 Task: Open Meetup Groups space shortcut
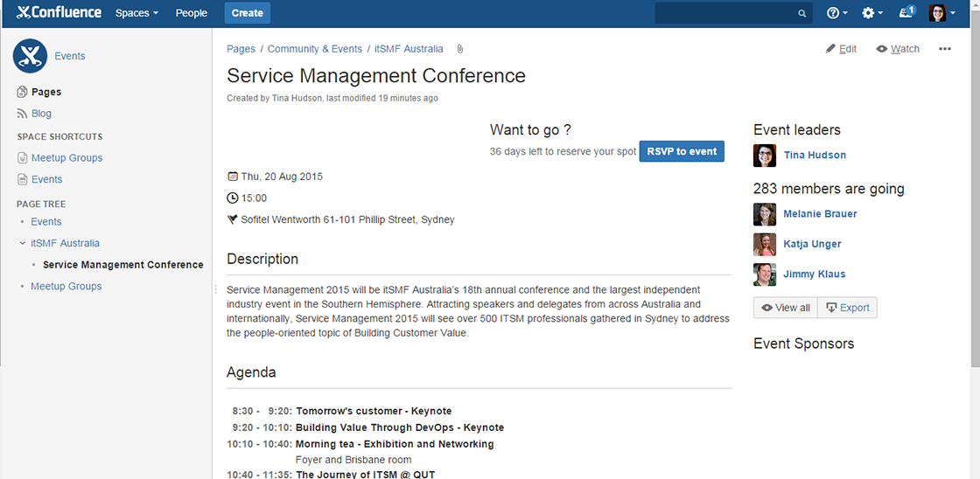coord(66,158)
